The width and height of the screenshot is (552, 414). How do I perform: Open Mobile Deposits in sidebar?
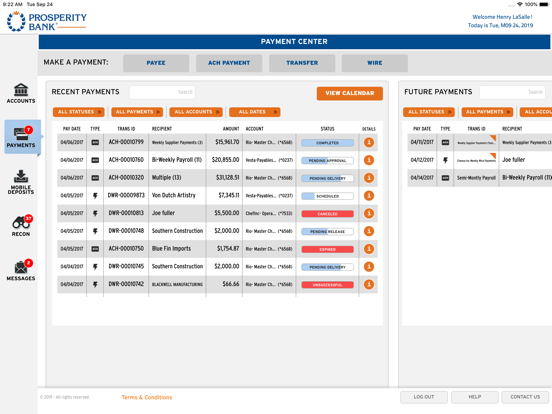click(21, 182)
